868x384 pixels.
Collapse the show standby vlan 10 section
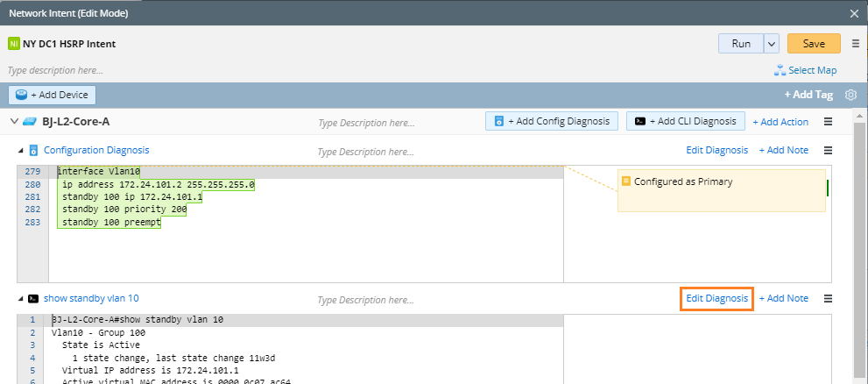click(x=20, y=298)
